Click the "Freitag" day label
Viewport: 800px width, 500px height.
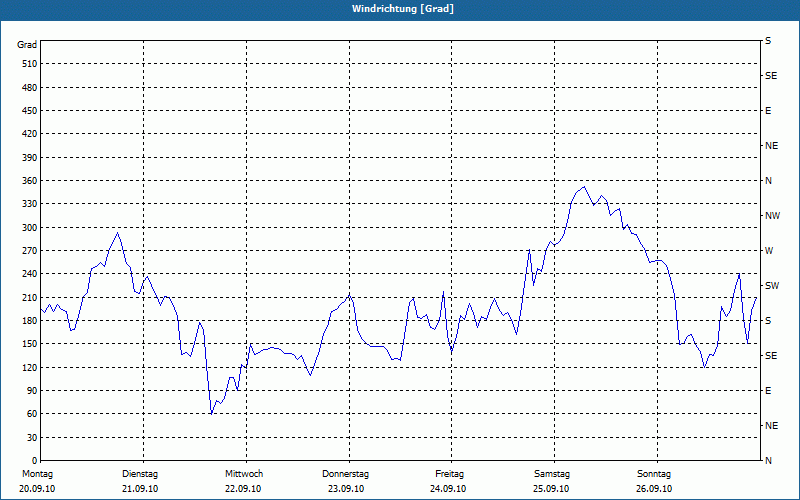pyautogui.click(x=449, y=474)
